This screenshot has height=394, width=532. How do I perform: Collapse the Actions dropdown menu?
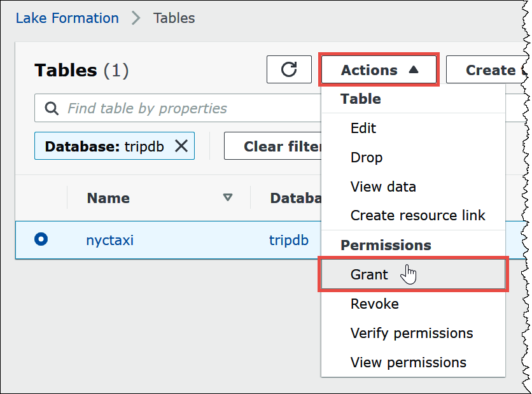tap(379, 70)
